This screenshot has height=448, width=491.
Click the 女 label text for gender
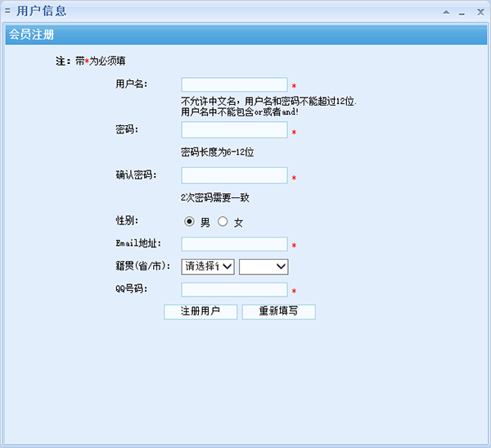tap(238, 223)
